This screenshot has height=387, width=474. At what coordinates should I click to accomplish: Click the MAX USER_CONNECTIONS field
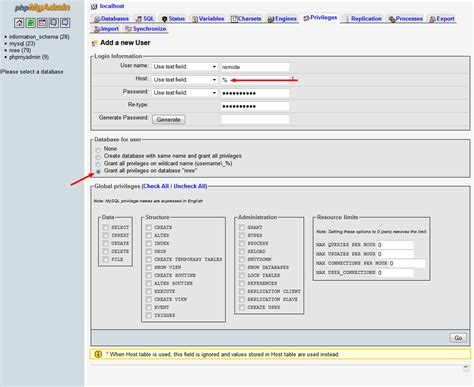tap(395, 273)
